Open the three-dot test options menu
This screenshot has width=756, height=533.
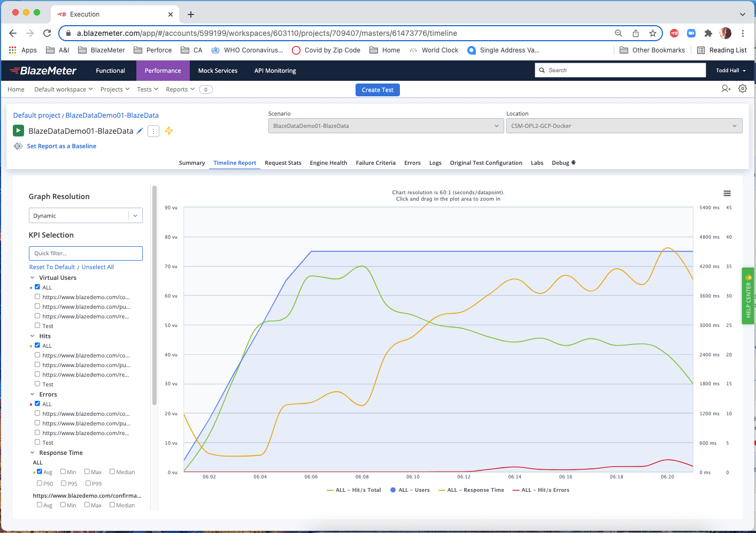click(153, 131)
